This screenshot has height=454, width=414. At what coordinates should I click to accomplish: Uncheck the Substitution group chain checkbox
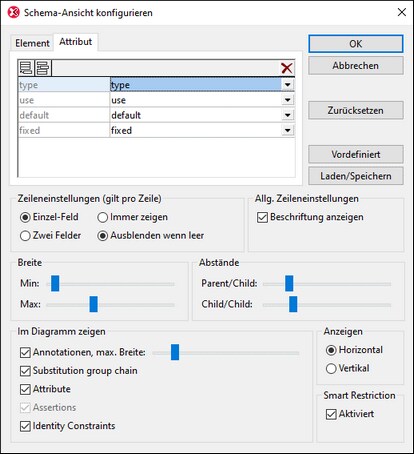[x=79, y=371]
